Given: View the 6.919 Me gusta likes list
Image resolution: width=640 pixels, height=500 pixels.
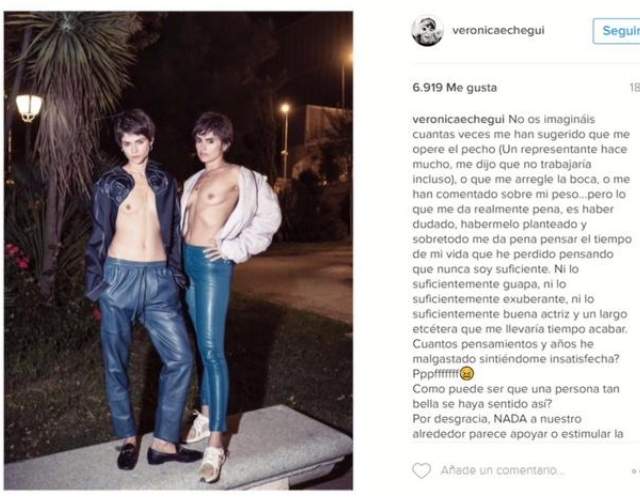Looking at the screenshot, I should [455, 87].
